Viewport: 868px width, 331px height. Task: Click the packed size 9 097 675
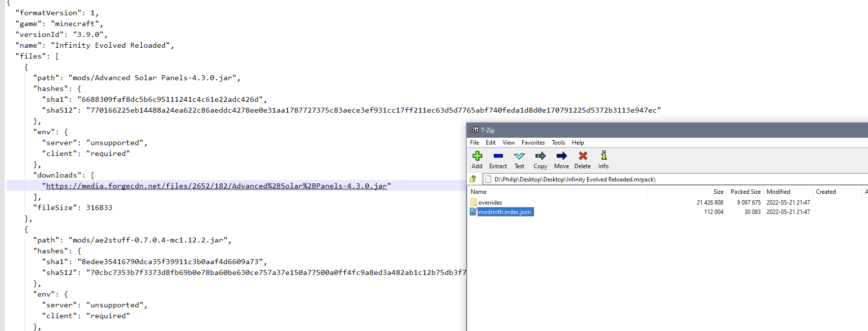748,202
